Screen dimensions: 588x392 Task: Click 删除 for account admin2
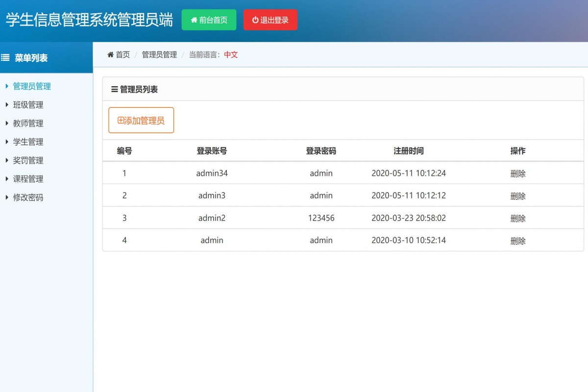[x=518, y=218]
